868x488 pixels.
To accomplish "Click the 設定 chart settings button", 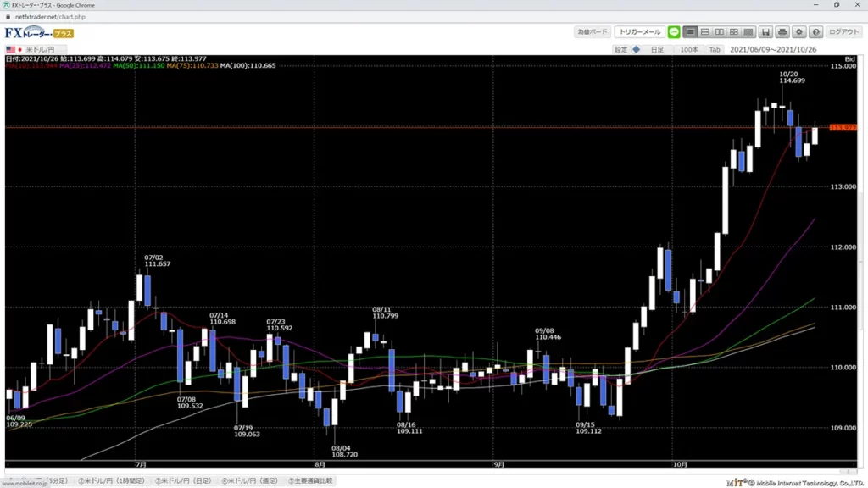I will pos(621,50).
